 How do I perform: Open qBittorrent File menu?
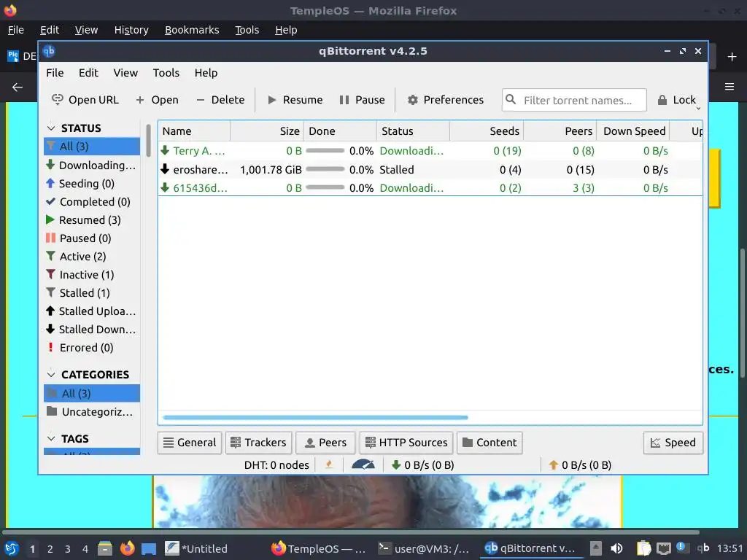pos(55,73)
